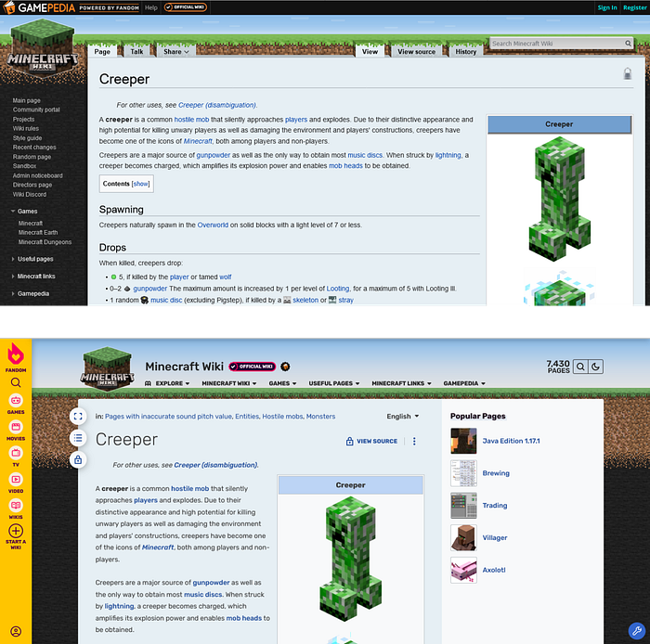
Task: Follow the Overworld link under Spawning
Action: pyautogui.click(x=213, y=225)
